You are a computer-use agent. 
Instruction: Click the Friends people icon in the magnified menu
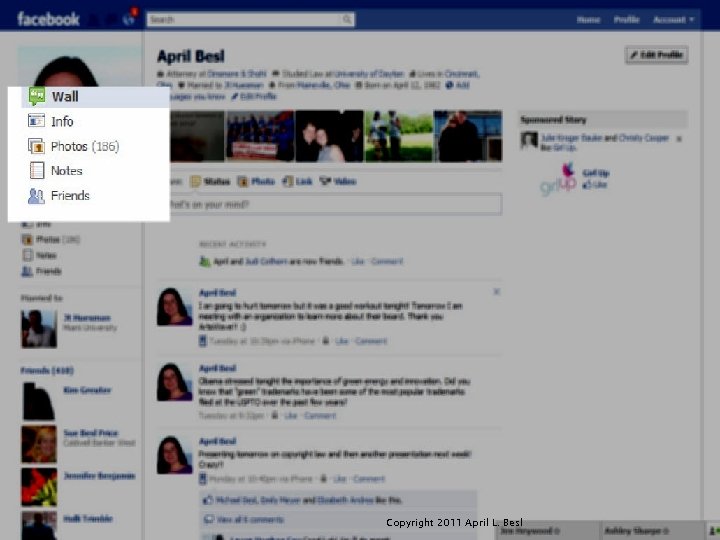pos(36,196)
